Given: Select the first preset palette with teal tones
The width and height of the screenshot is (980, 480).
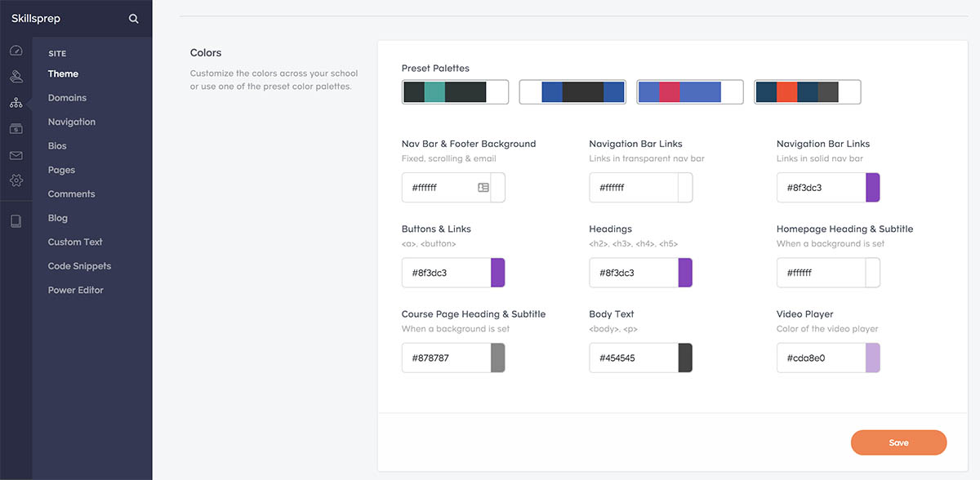Looking at the screenshot, I should tap(455, 91).
